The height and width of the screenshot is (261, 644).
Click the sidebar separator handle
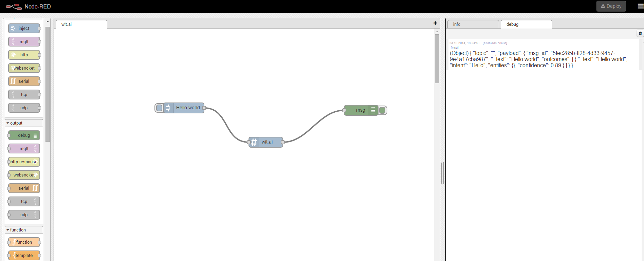point(443,173)
